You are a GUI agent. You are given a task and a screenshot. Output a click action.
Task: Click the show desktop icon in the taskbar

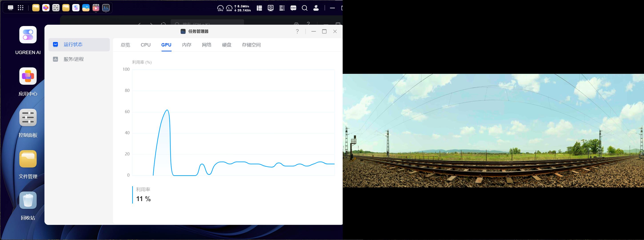(10, 8)
